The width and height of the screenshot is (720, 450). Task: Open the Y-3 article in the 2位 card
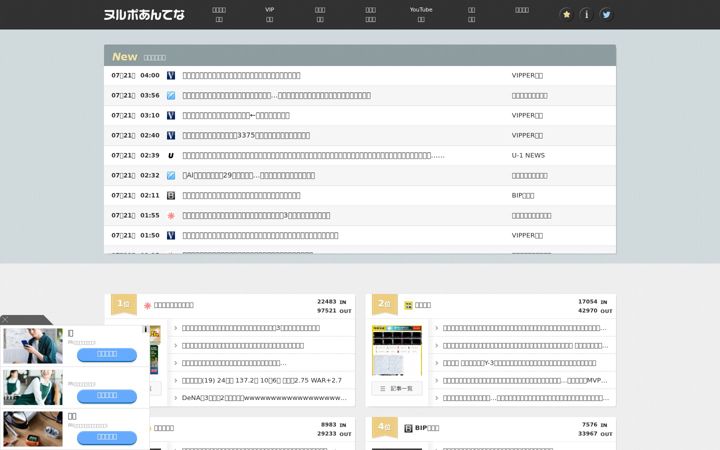click(519, 363)
